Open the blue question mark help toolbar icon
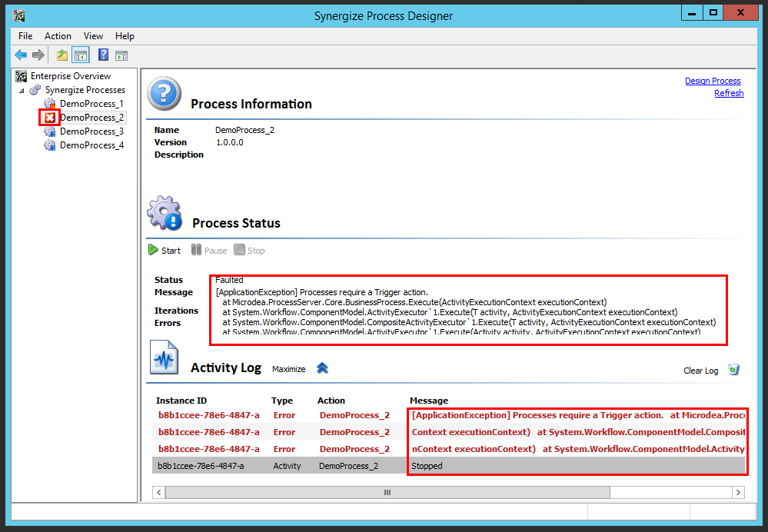 (x=103, y=55)
